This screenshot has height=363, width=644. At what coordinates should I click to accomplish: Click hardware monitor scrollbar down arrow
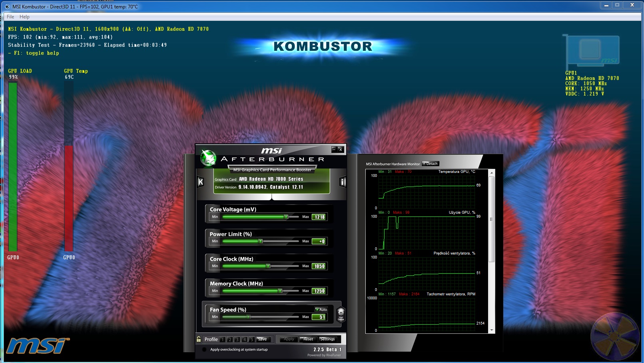click(x=492, y=330)
